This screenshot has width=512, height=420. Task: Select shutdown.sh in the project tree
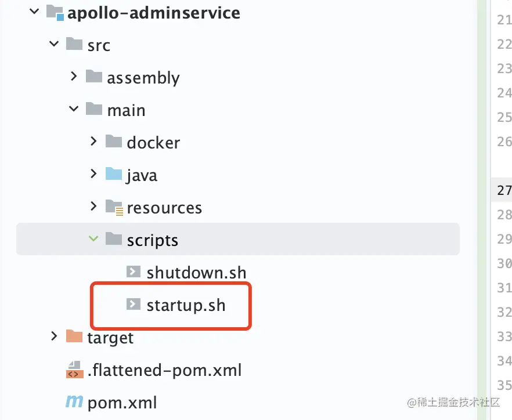(196, 272)
